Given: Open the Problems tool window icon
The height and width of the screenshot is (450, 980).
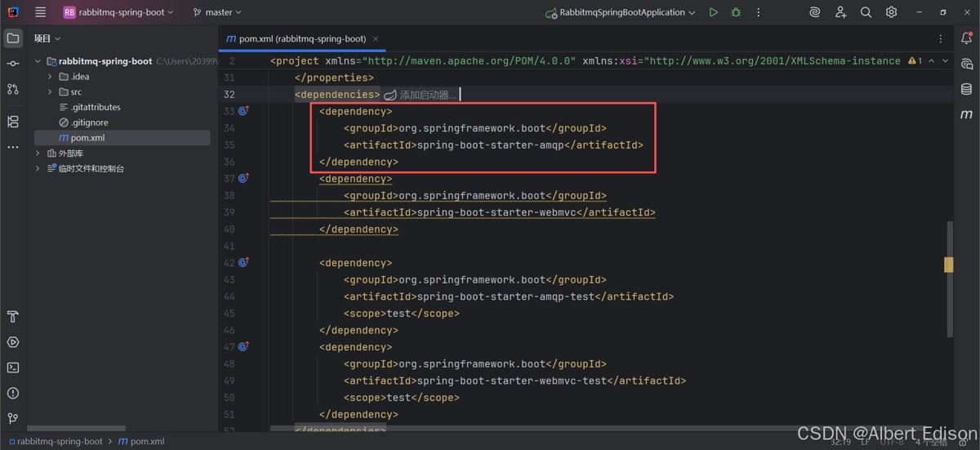Looking at the screenshot, I should [x=12, y=393].
